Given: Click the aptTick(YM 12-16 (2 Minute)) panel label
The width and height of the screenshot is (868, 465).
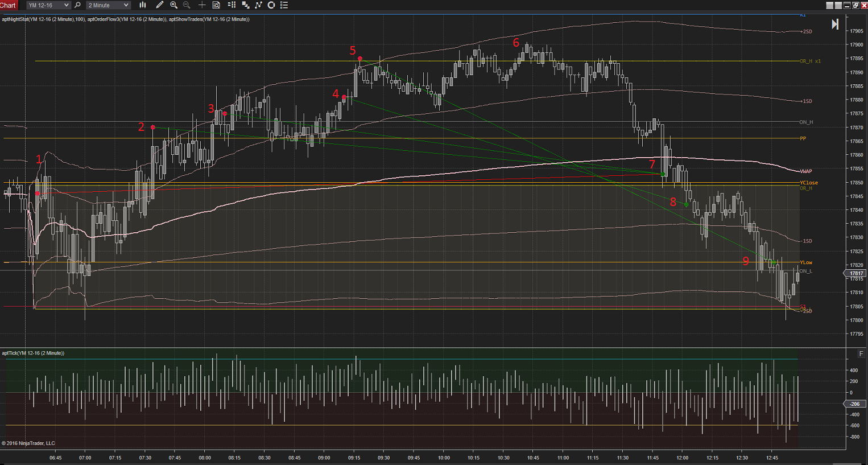Looking at the screenshot, I should 33,353.
